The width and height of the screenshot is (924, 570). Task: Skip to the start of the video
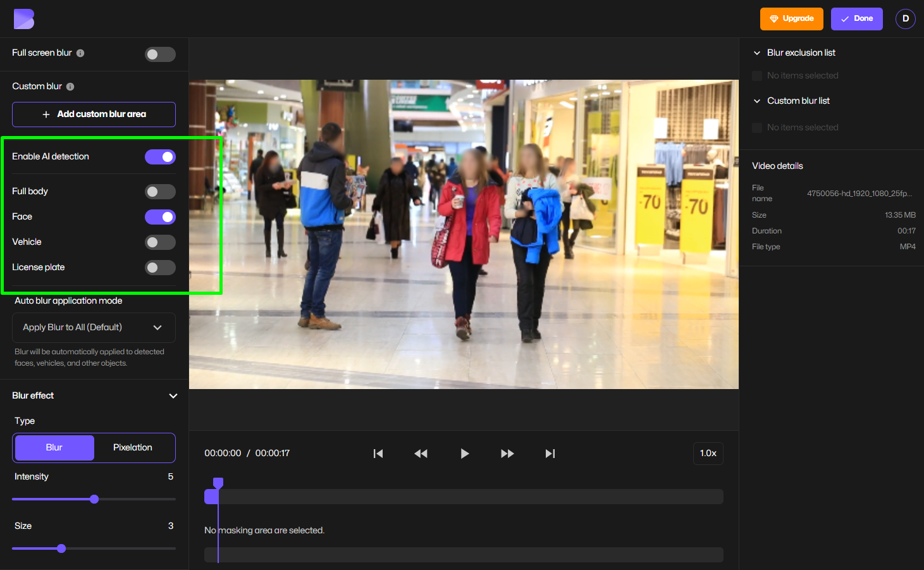point(378,453)
